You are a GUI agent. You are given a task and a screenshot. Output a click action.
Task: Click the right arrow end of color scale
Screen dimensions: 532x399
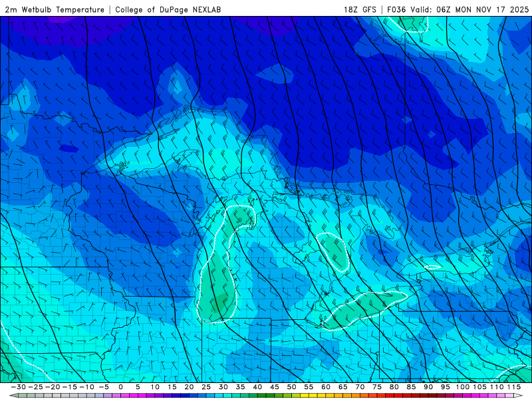click(517, 396)
